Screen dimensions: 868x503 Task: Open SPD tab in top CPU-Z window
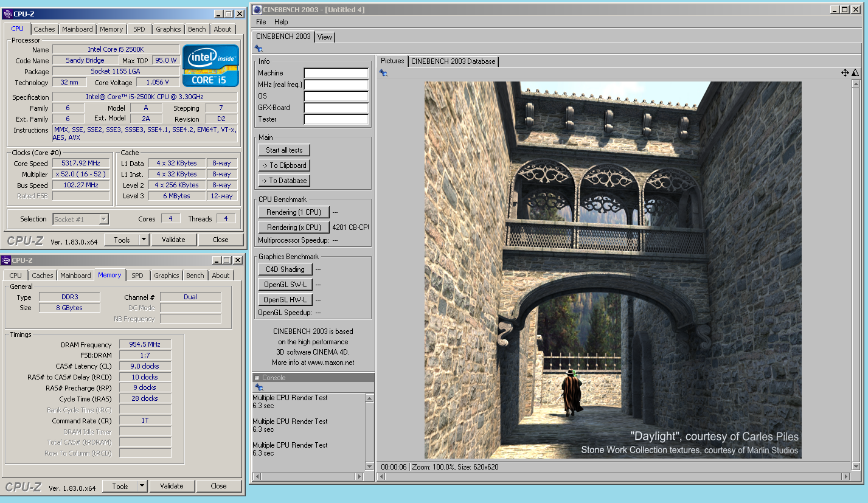point(139,29)
